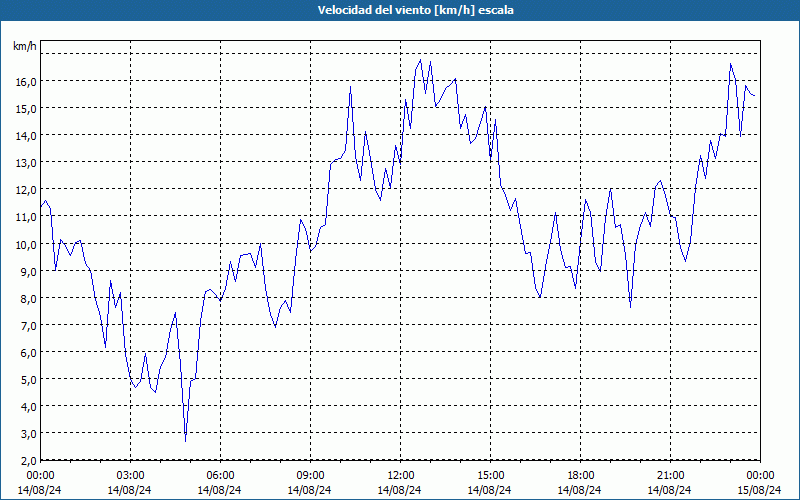Click the '2,0' y-axis baseline label
The image size is (800, 500).
tap(28, 461)
